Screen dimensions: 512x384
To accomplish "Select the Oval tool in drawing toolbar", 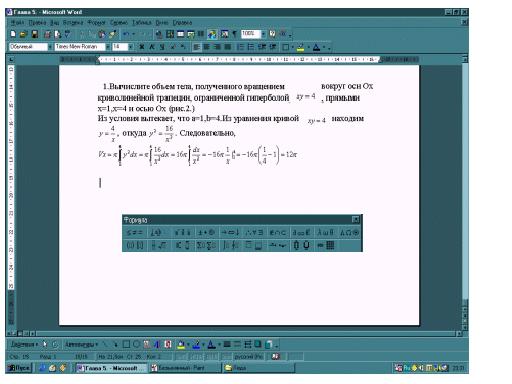I will 136,344.
